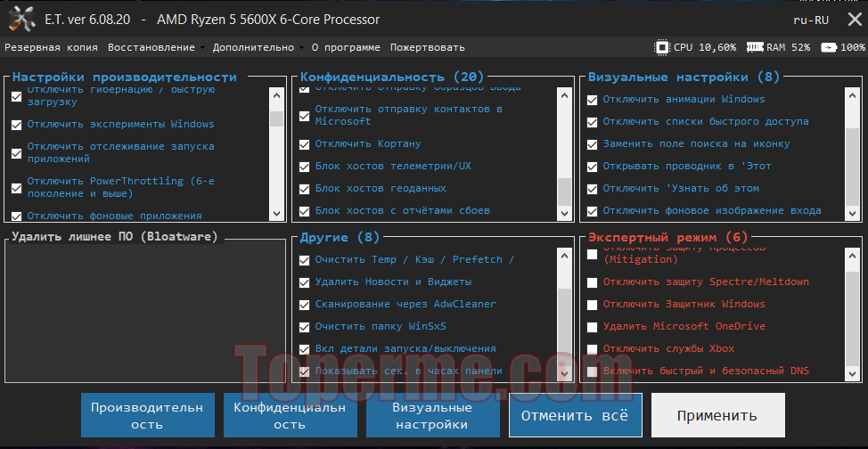The height and width of the screenshot is (449, 868).
Task: Click the Визуальные настройки button
Action: coord(433,415)
